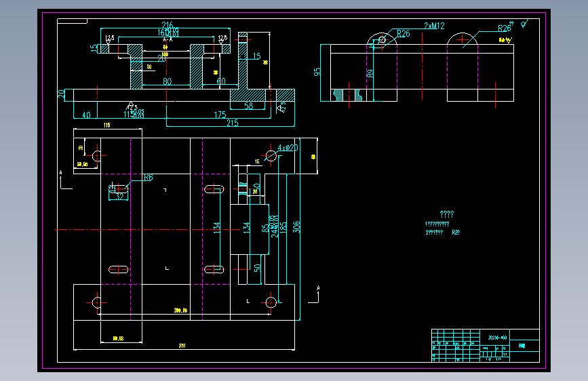The image size is (588, 381).
Task: Select the 85 dimension text
Action: coord(265,228)
